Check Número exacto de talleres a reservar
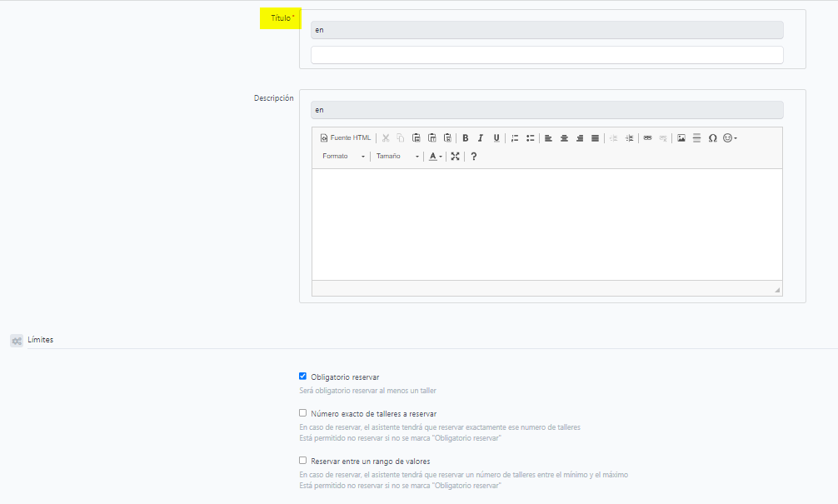This screenshot has height=504, width=838. 303,413
